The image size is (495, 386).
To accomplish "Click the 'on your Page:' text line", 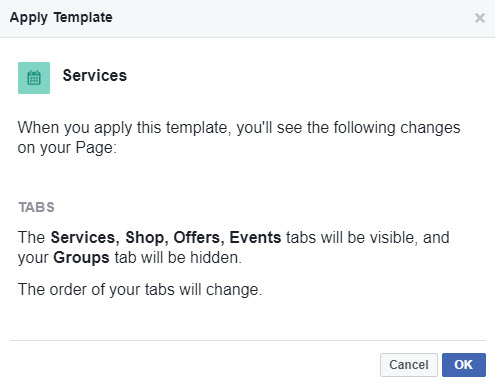I will pyautogui.click(x=67, y=148).
